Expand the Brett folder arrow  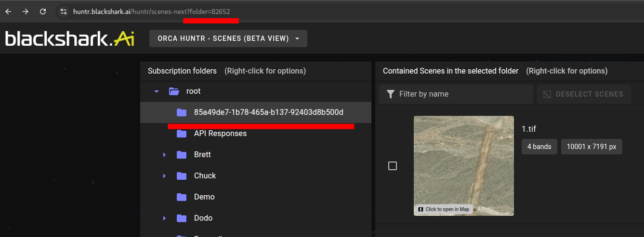click(x=164, y=155)
